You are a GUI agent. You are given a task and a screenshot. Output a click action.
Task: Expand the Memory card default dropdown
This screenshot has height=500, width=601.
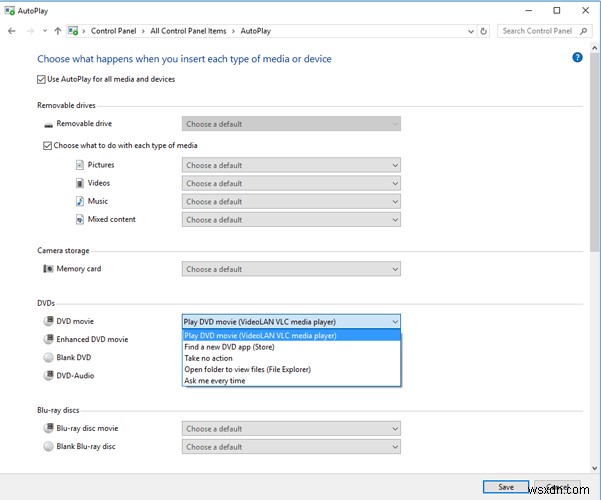tap(291, 269)
